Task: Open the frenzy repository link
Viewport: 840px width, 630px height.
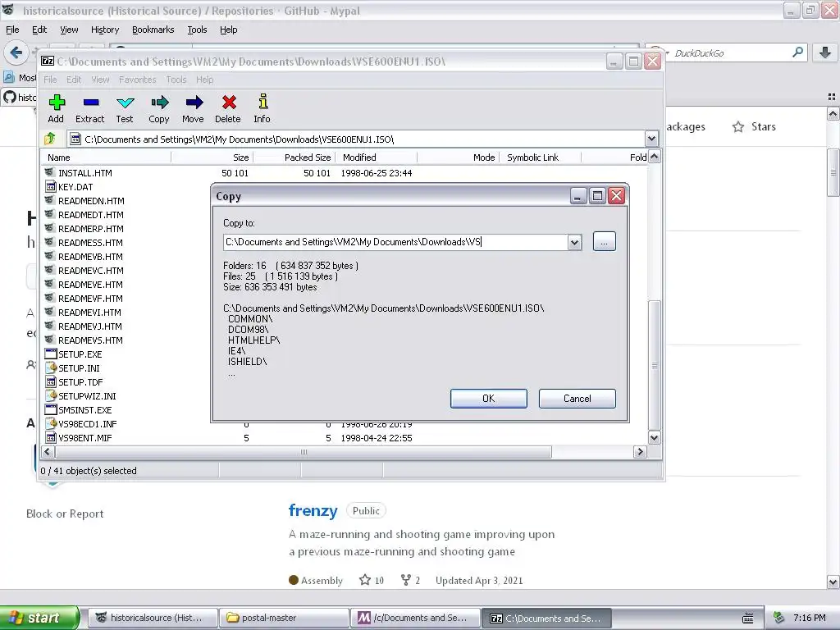Action: [x=313, y=510]
